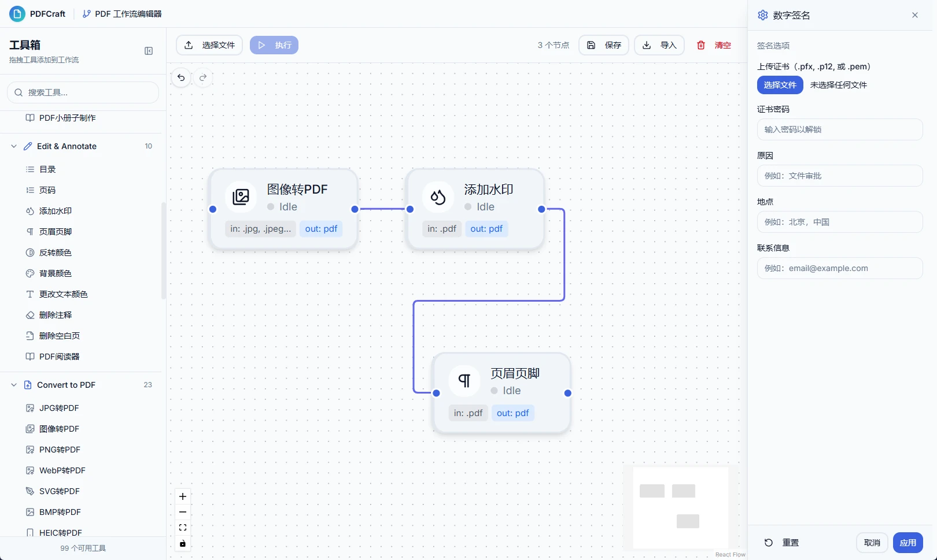Focus the 搜索工具 search box

[x=83, y=92]
